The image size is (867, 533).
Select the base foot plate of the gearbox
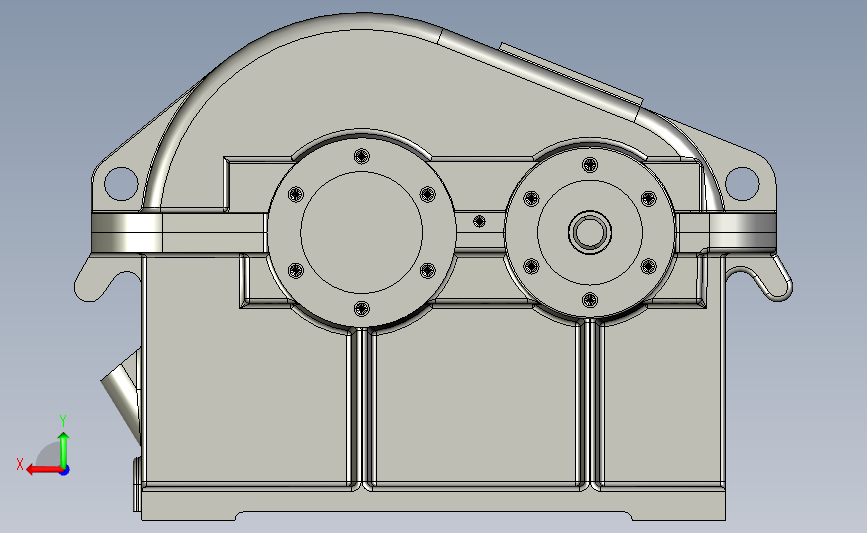434,502
